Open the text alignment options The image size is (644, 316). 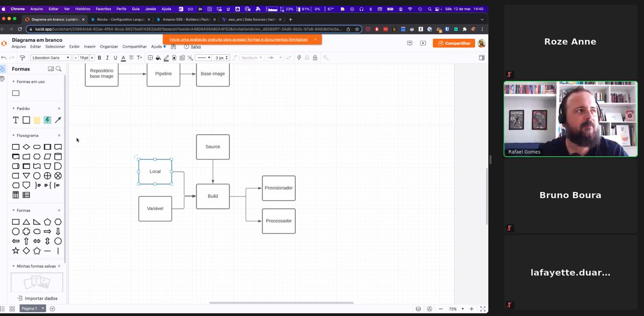tap(131, 57)
